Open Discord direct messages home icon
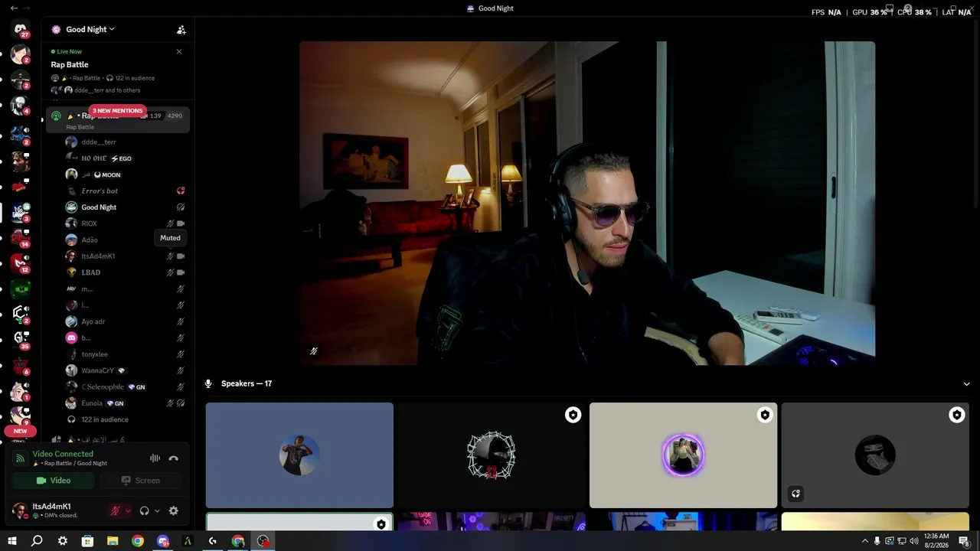The height and width of the screenshot is (551, 980). coord(21,30)
